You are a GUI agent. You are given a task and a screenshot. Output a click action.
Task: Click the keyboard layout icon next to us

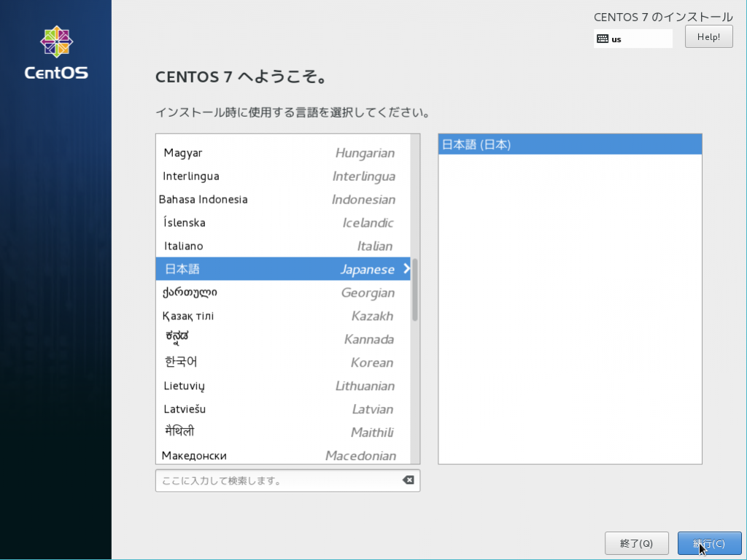(602, 39)
